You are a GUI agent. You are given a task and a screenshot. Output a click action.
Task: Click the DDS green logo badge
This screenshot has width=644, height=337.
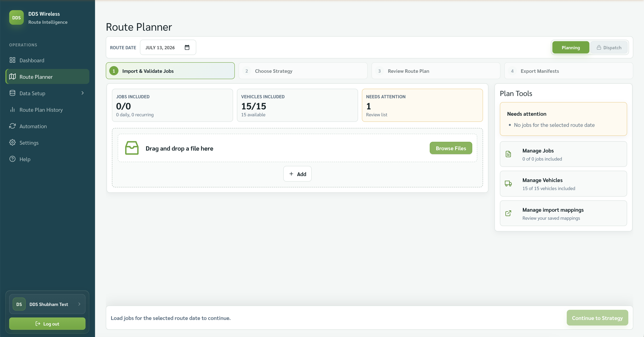coord(16,17)
